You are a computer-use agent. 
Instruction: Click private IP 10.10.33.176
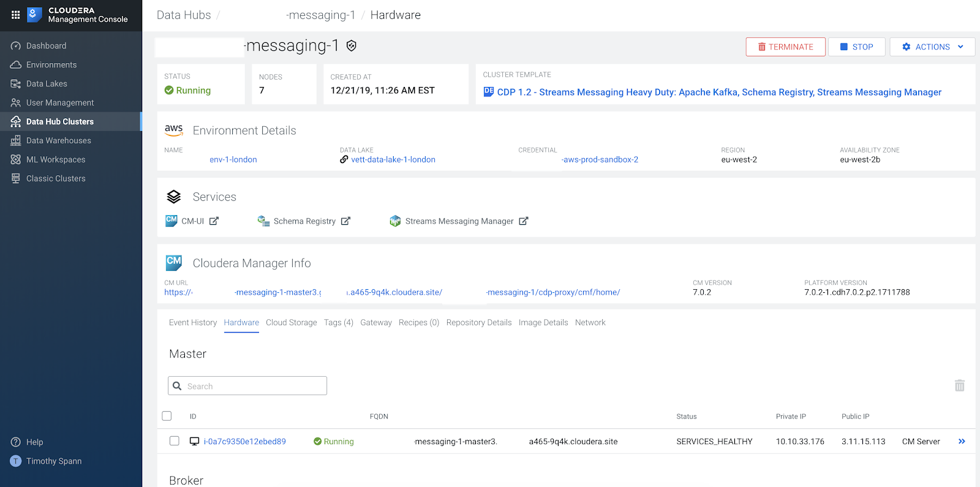(800, 442)
